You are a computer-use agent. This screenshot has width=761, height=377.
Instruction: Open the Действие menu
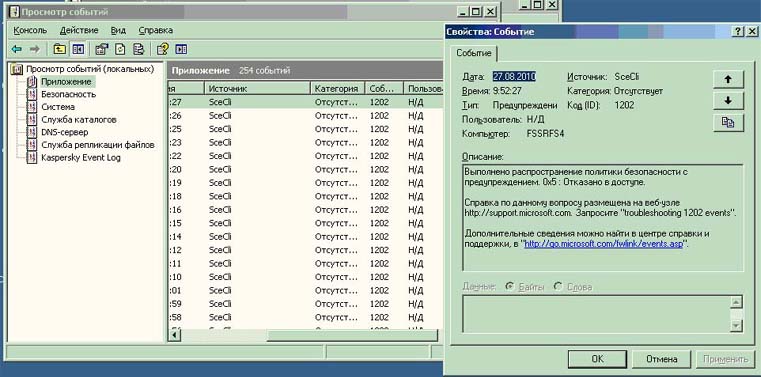[x=79, y=30]
